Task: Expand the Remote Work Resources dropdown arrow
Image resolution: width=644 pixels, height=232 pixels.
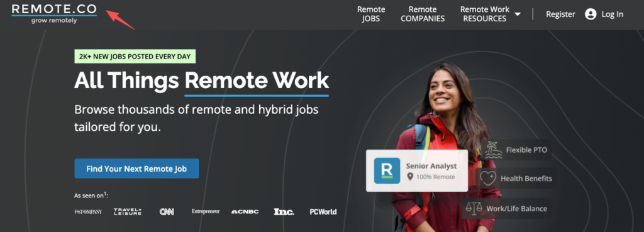Action: 518,14
